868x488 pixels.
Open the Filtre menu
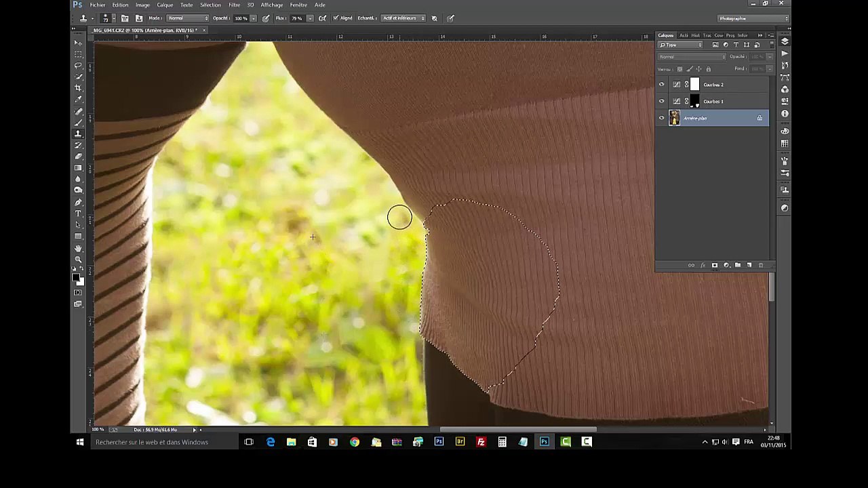pos(234,5)
